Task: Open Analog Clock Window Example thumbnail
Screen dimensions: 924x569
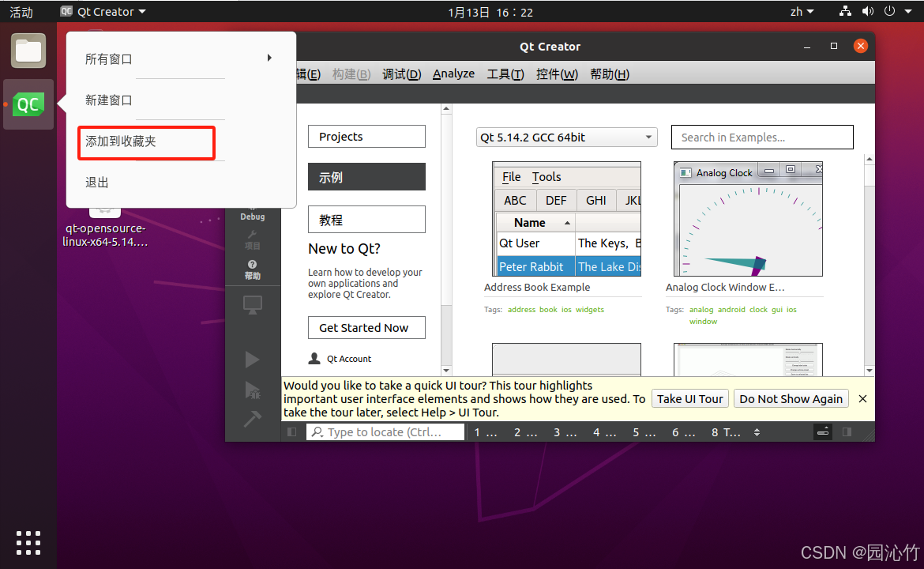Action: pyautogui.click(x=748, y=219)
